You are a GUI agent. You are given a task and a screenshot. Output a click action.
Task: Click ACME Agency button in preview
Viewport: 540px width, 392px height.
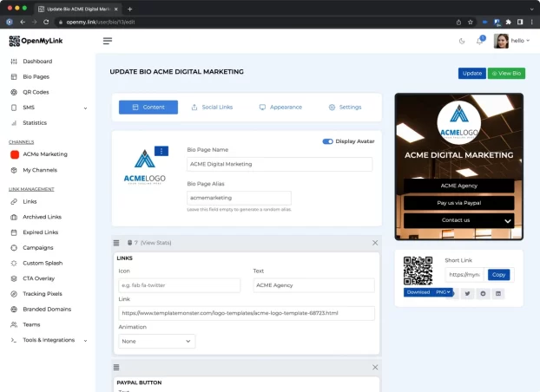(458, 186)
